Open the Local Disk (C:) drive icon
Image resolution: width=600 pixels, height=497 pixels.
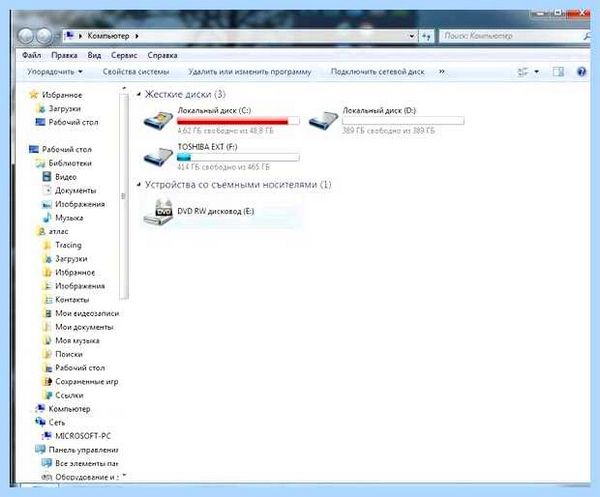tap(158, 121)
